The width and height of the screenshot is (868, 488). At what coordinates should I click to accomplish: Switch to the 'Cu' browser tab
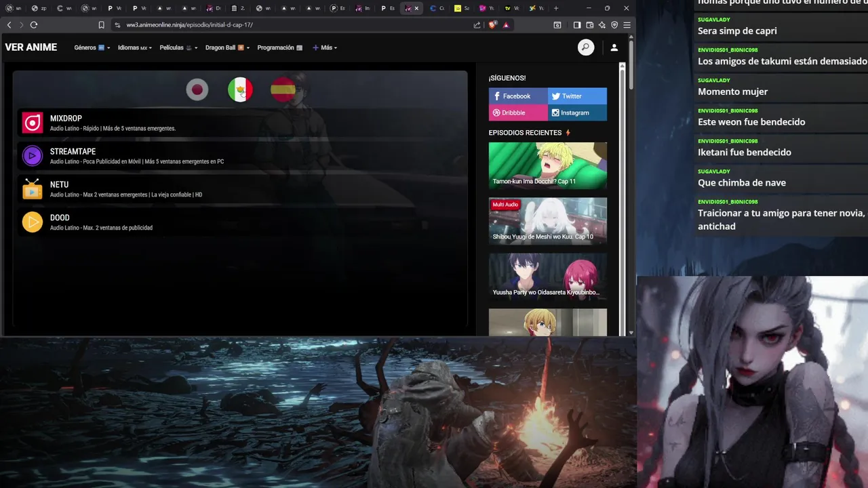(437, 8)
